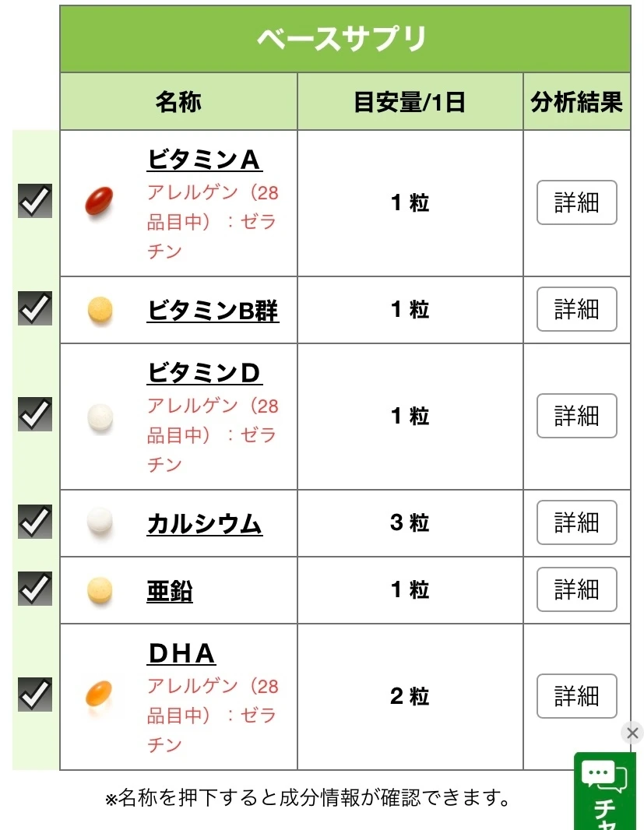Open the DHA ingredient link
The height and width of the screenshot is (830, 644).
click(x=181, y=654)
